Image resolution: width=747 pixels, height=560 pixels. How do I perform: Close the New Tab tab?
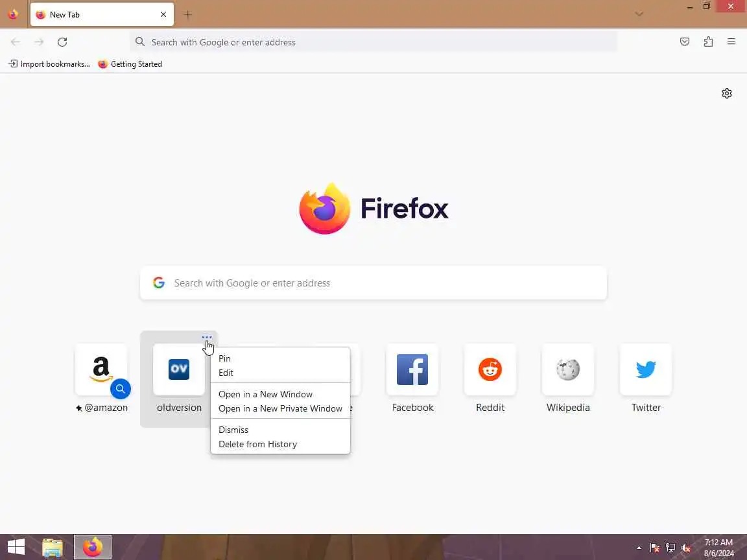[163, 14]
